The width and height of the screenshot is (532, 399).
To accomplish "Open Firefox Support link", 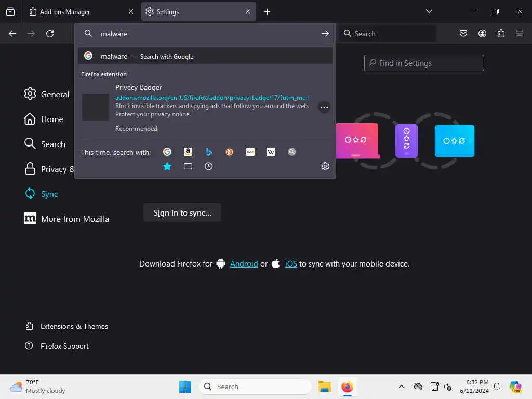I will 57,345.
